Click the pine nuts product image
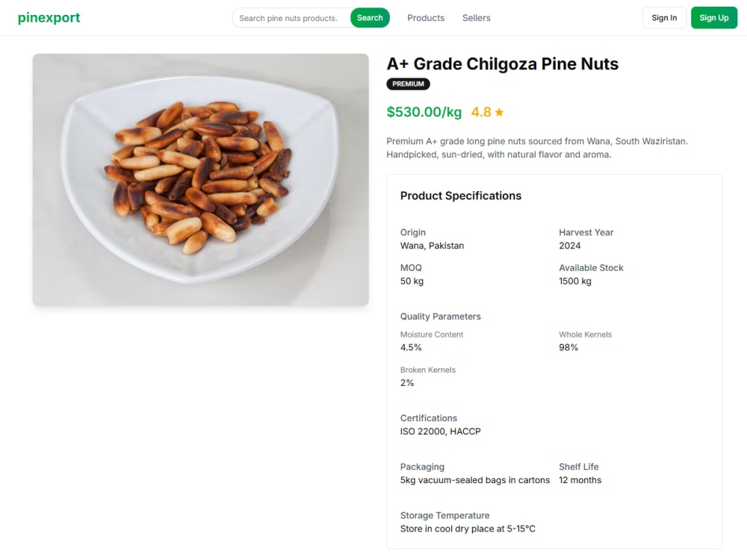 pos(200,179)
